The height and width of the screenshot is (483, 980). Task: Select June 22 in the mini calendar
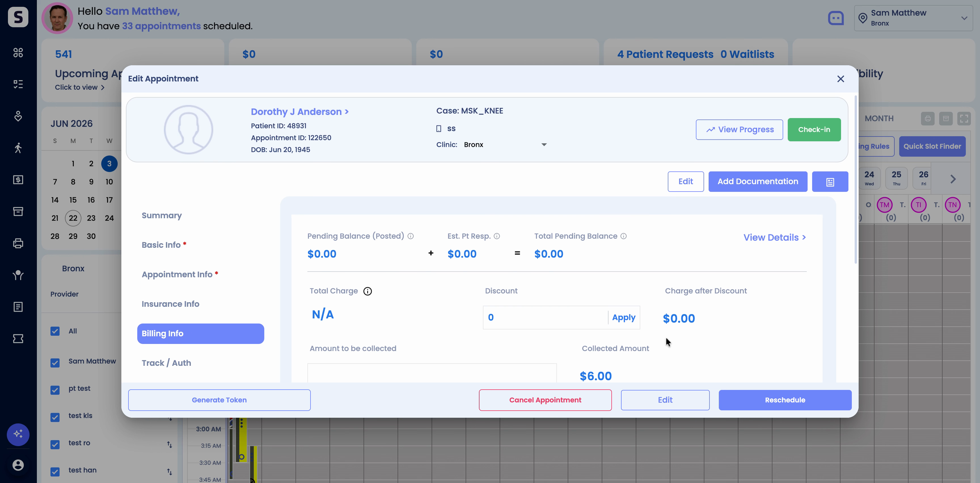point(73,218)
